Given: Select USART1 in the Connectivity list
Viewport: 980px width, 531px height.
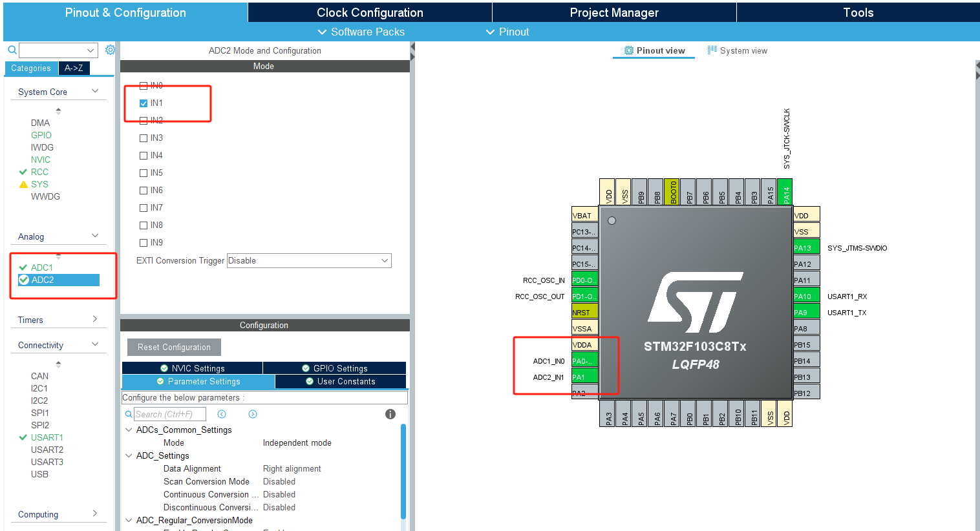Looking at the screenshot, I should pyautogui.click(x=47, y=437).
